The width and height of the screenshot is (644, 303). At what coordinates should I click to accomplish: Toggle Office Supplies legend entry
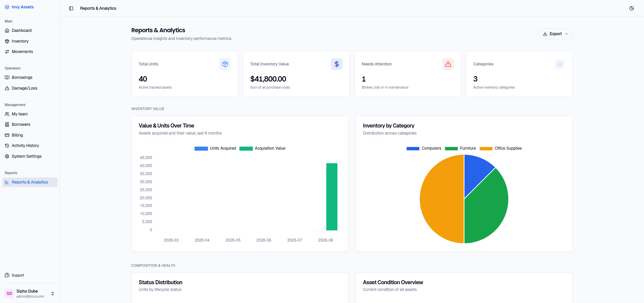pos(500,148)
